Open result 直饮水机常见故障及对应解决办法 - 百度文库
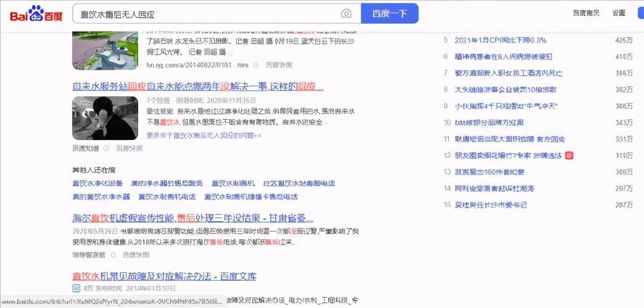The image size is (644, 308). [164, 276]
